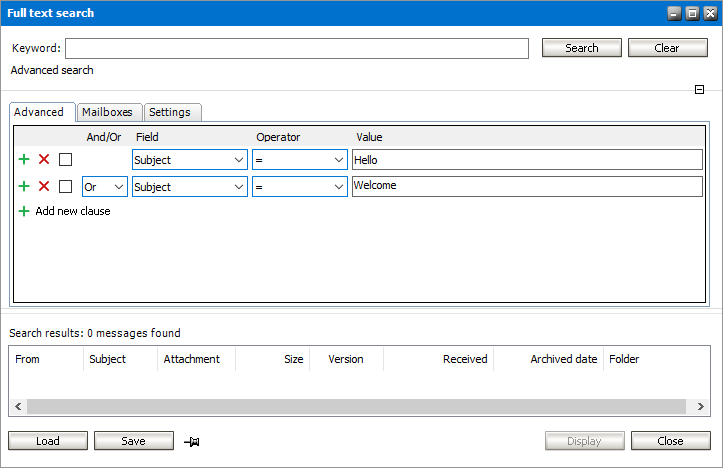
Task: Click green plus icon on Hello clause row
Action: pyautogui.click(x=24, y=159)
